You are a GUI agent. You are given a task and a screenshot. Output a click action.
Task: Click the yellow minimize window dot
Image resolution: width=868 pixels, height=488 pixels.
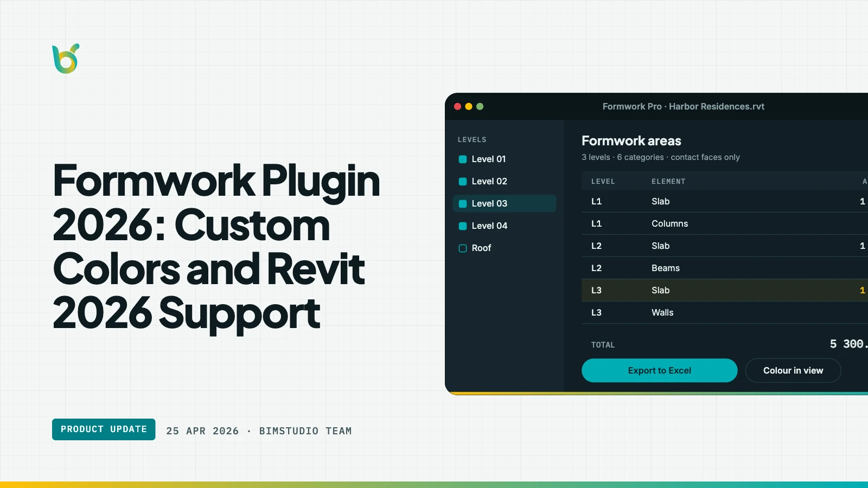[x=469, y=106]
